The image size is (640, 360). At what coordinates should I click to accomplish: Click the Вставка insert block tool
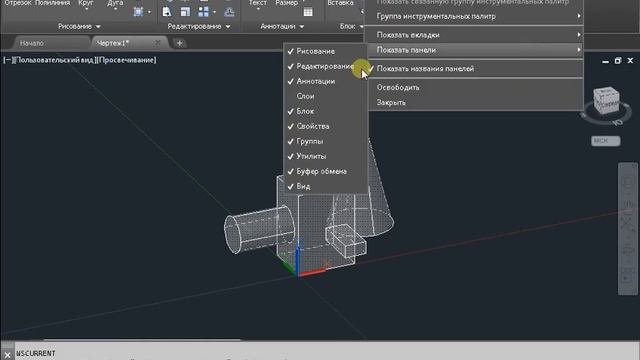pyautogui.click(x=340, y=3)
